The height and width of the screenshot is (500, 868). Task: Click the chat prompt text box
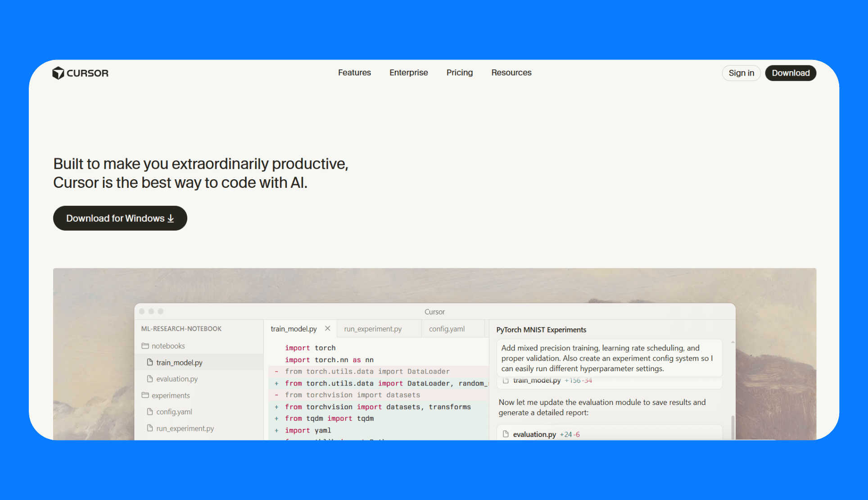point(609,358)
